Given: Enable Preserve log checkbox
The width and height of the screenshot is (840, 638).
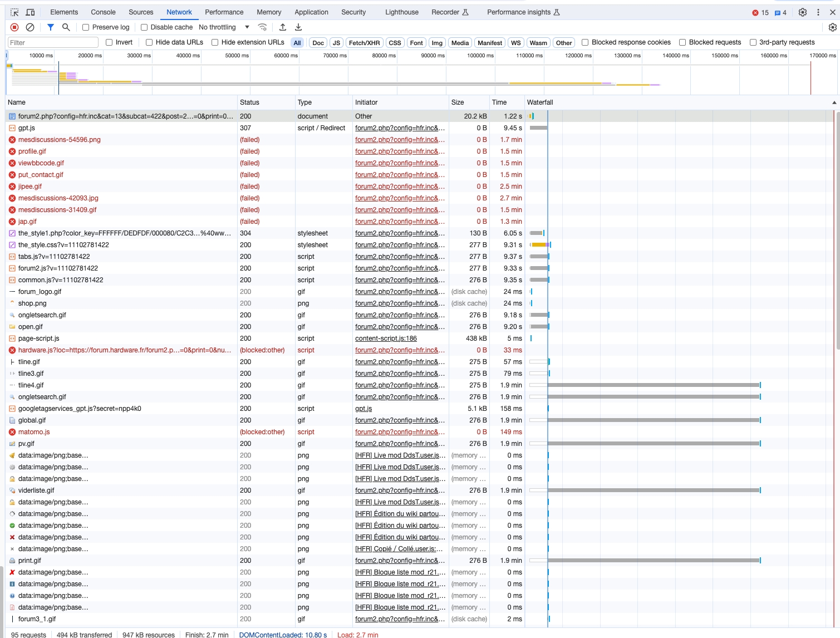Looking at the screenshot, I should pos(86,27).
